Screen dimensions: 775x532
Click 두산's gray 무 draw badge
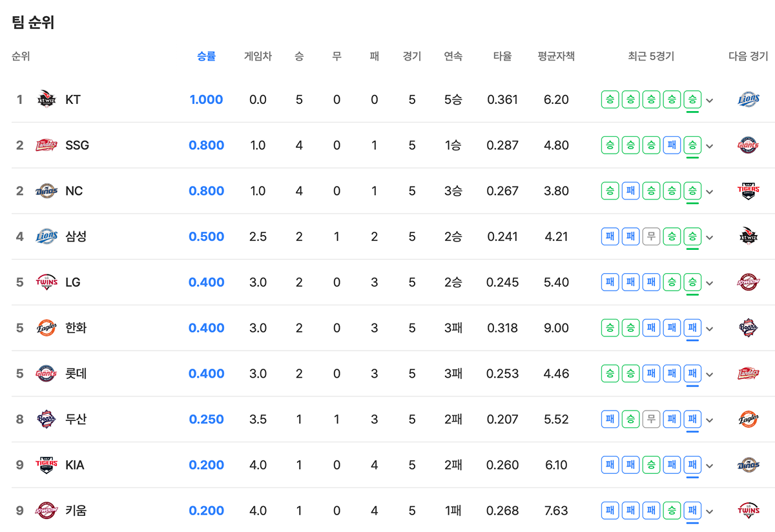(x=651, y=419)
